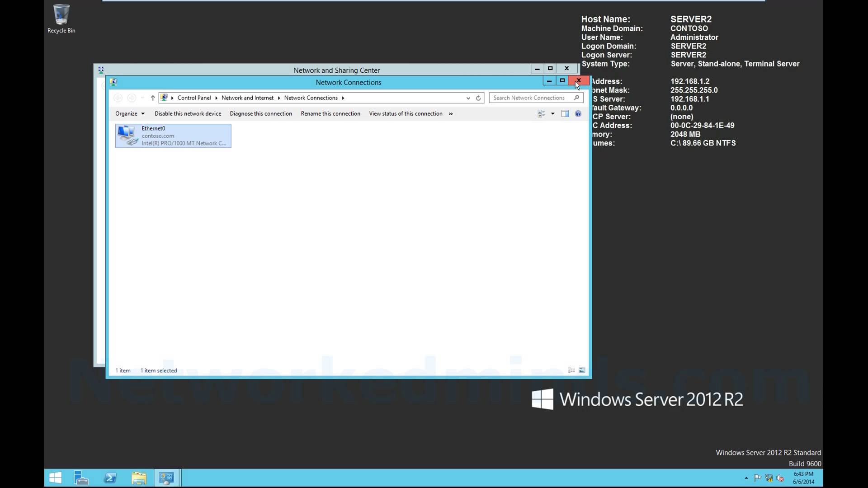Toggle the preview pane icon

pos(565,113)
